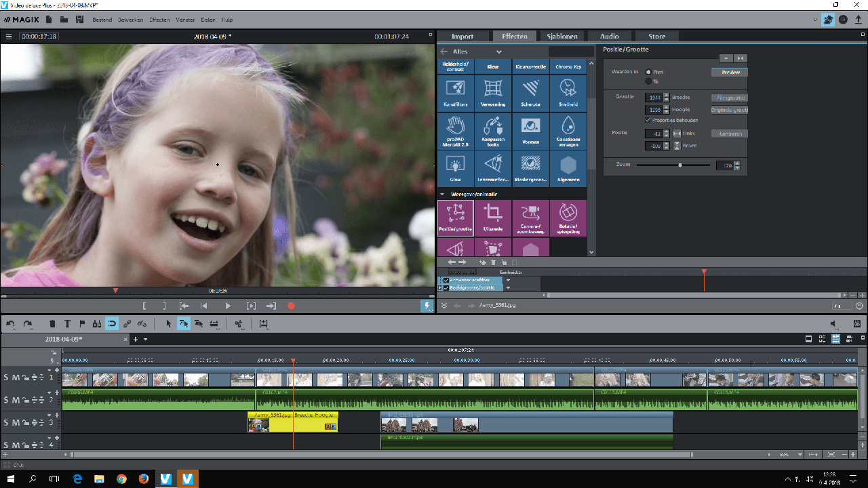Click the new project file icon
868x488 pixels.
[49, 20]
